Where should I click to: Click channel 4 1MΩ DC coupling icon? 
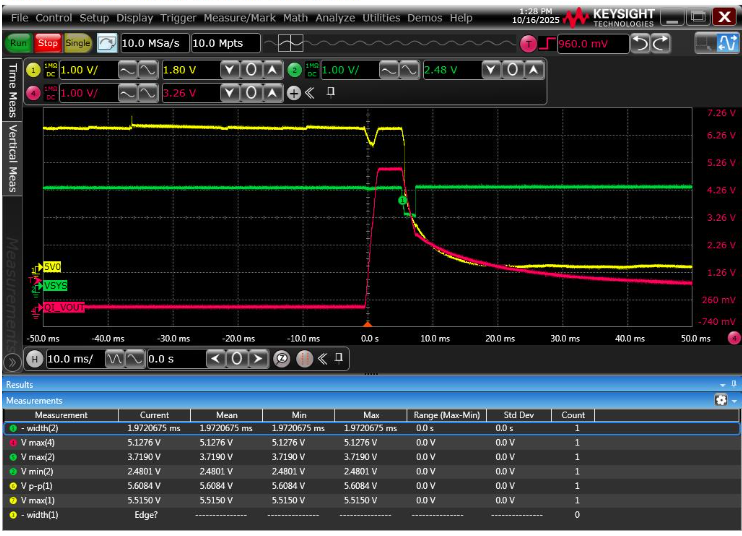[51, 93]
